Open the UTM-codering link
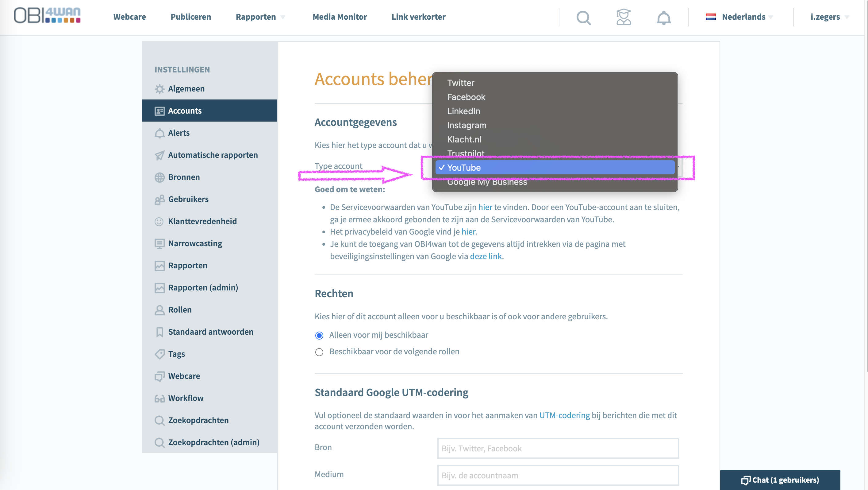 (x=564, y=415)
